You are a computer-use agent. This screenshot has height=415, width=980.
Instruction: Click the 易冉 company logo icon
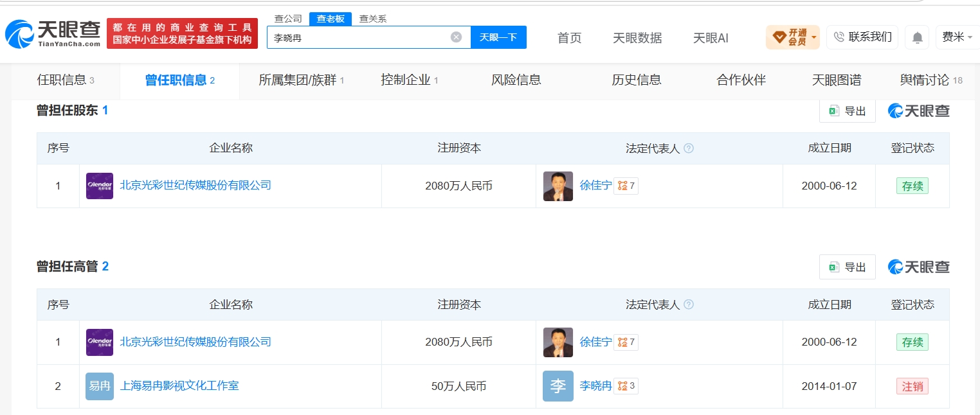point(100,386)
